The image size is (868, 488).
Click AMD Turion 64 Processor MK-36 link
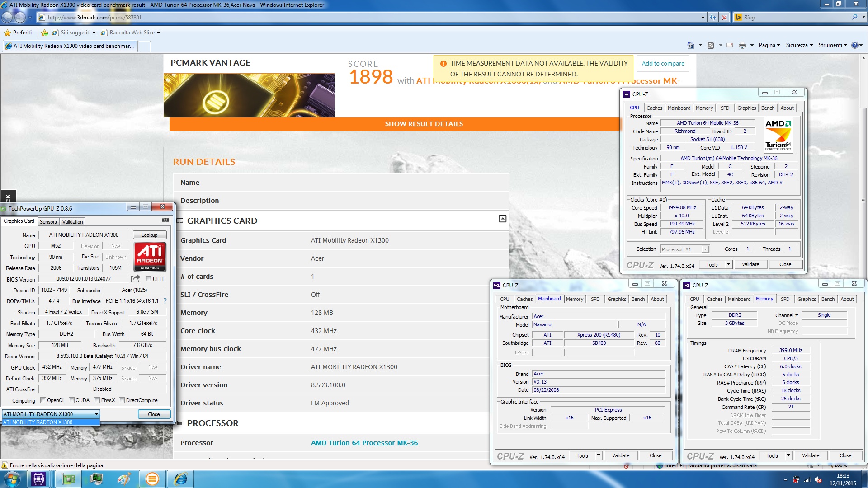364,443
